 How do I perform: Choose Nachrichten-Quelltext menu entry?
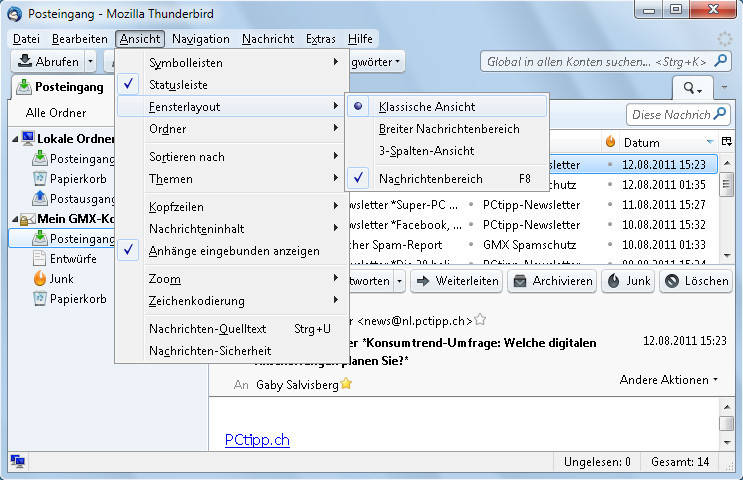pyautogui.click(x=232, y=328)
